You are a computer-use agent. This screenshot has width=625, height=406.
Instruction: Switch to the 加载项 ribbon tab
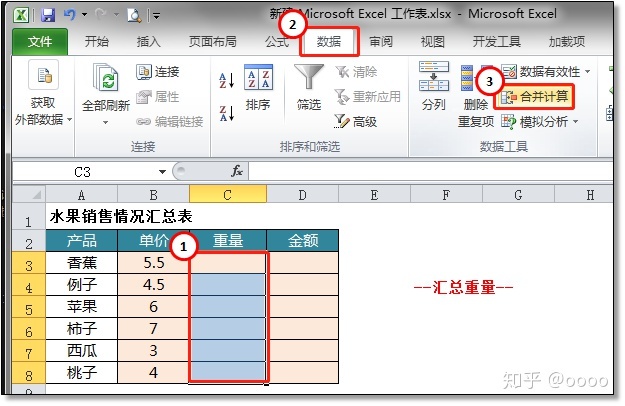pyautogui.click(x=567, y=41)
